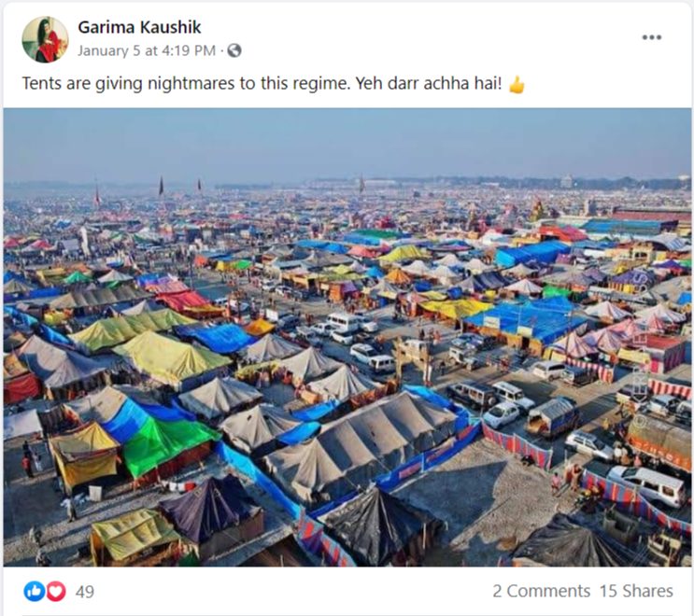View the 15 Shares list

636,591
